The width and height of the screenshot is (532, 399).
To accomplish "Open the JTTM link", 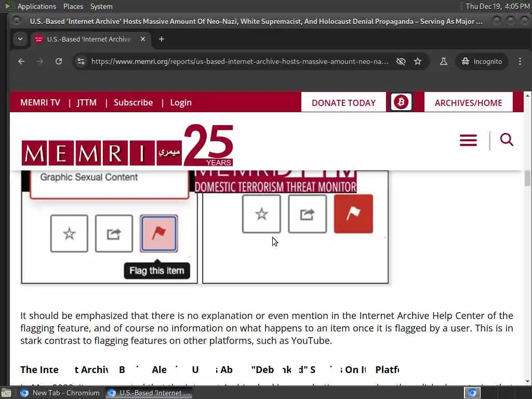I will [87, 102].
